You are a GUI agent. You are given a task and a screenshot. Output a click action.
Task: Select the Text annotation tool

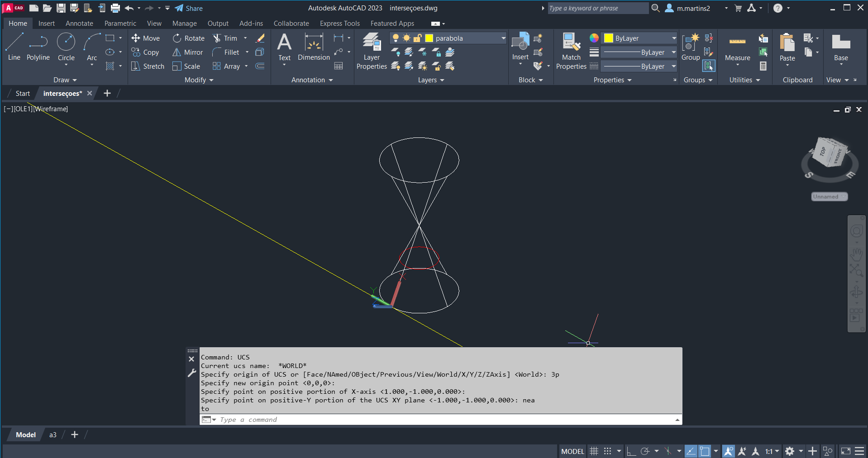[284, 47]
